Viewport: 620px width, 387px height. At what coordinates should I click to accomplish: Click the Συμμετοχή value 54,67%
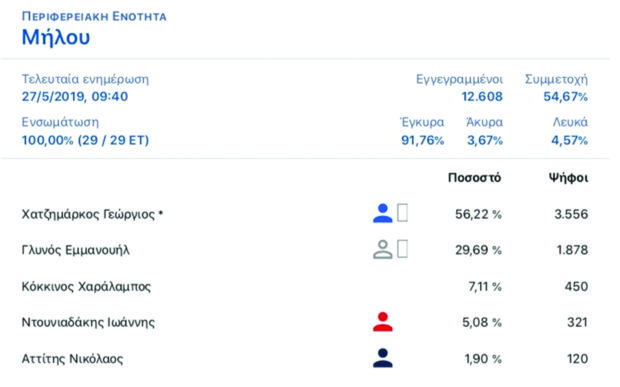[565, 96]
